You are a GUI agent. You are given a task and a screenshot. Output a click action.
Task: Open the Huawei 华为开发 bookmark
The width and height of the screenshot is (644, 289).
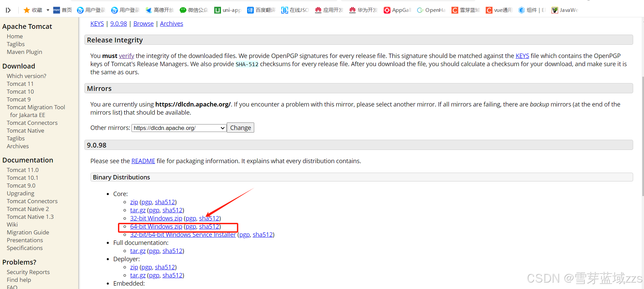(x=363, y=10)
